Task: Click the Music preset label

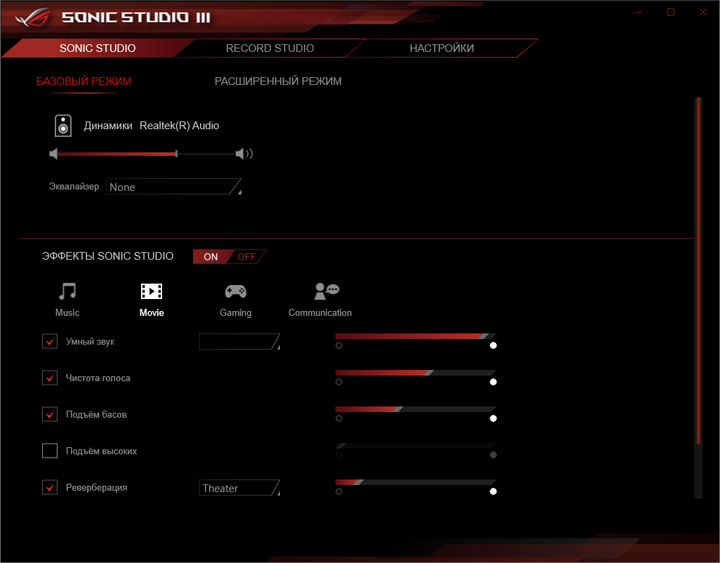Action: pyautogui.click(x=68, y=313)
